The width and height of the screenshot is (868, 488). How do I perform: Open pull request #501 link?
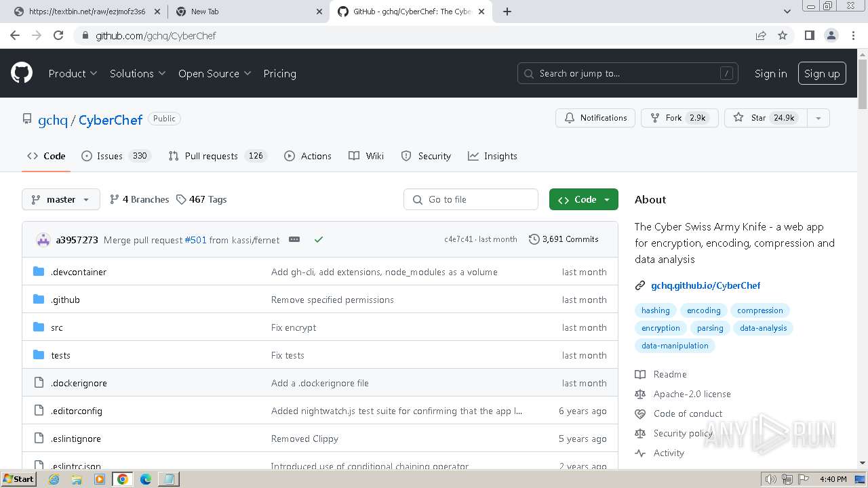pos(195,239)
